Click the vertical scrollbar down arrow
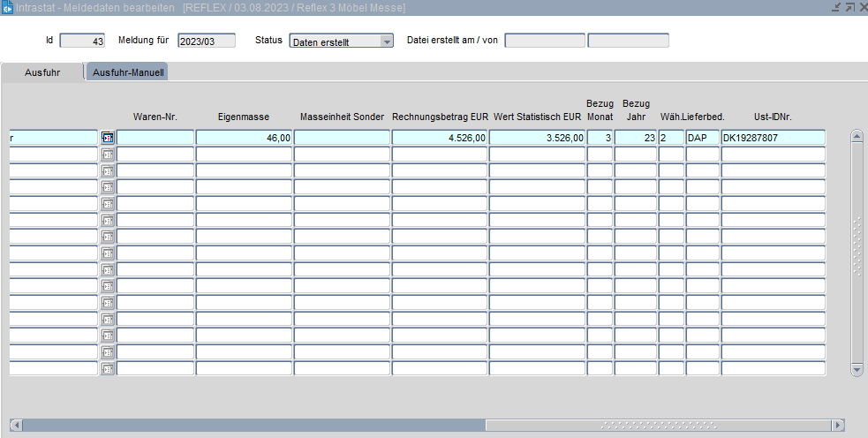 [x=856, y=370]
